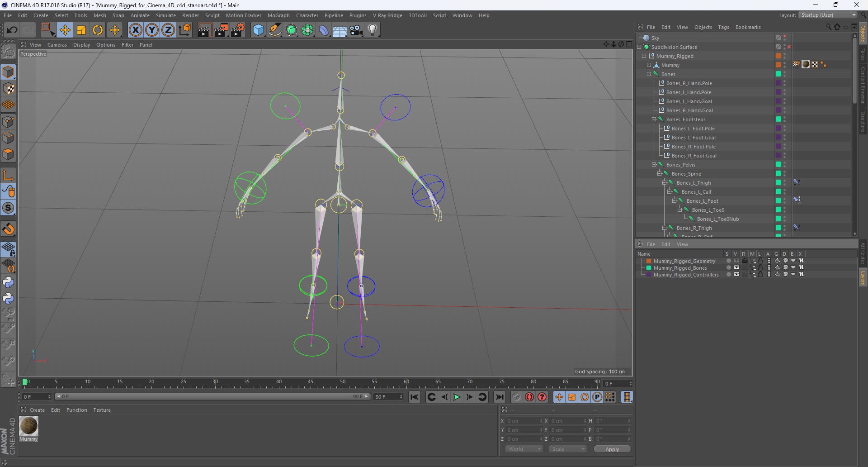This screenshot has height=467, width=868.
Task: Toggle visibility eye of Mummy_Rigged_Bones layer
Action: [736, 268]
